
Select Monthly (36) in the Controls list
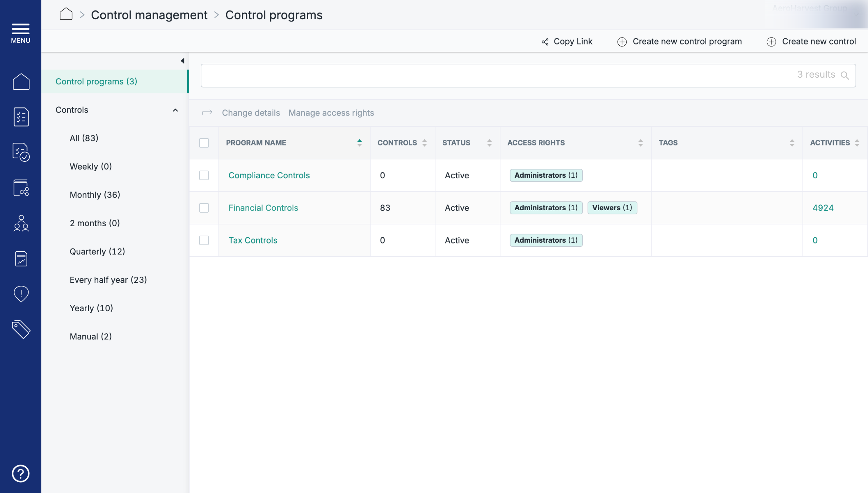pyautogui.click(x=95, y=195)
